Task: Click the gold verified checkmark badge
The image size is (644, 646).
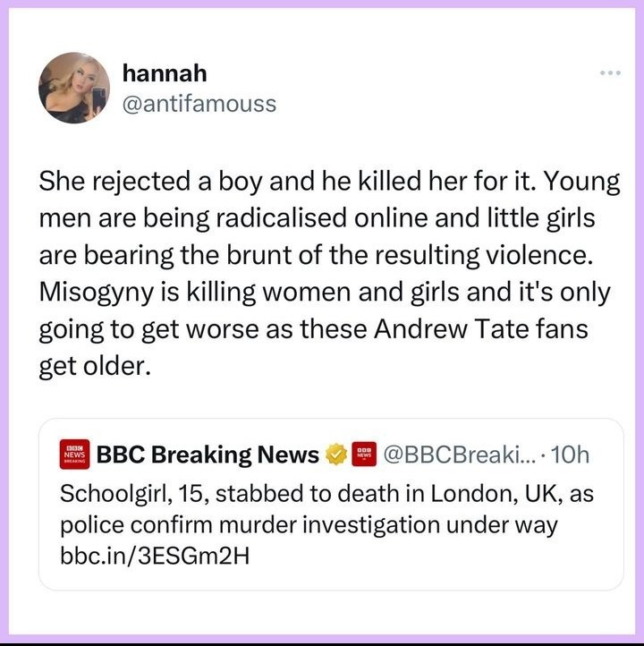Action: (336, 454)
